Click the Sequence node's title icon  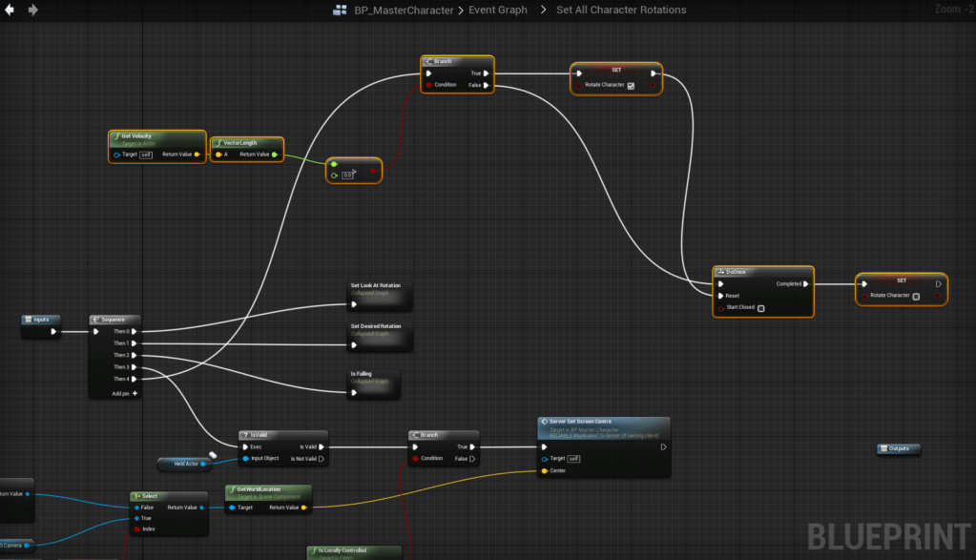tap(97, 320)
